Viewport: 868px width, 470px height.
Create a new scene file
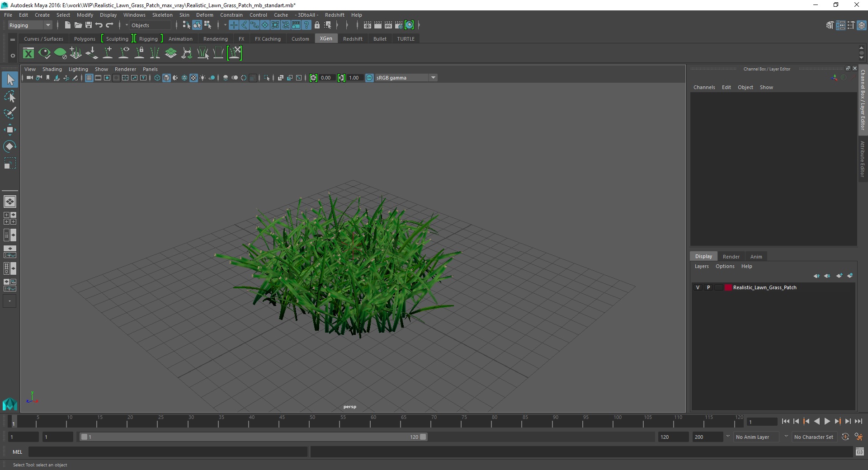tap(67, 25)
